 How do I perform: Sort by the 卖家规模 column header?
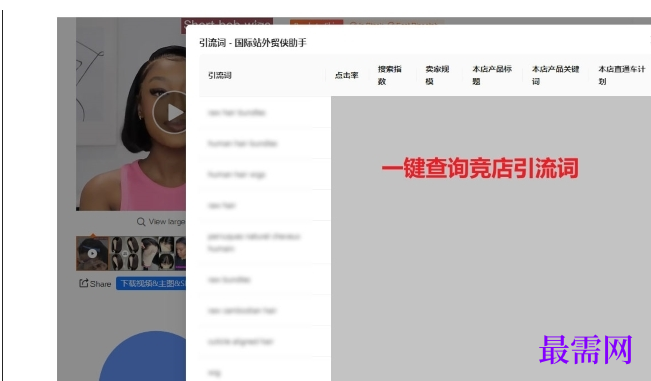tap(437, 75)
